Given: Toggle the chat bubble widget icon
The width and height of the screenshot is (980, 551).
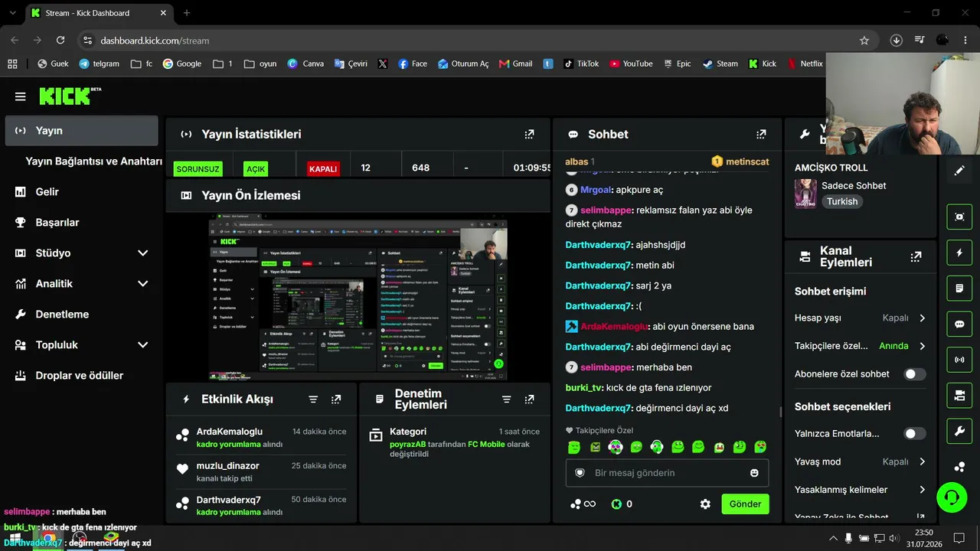Looking at the screenshot, I should (x=959, y=324).
